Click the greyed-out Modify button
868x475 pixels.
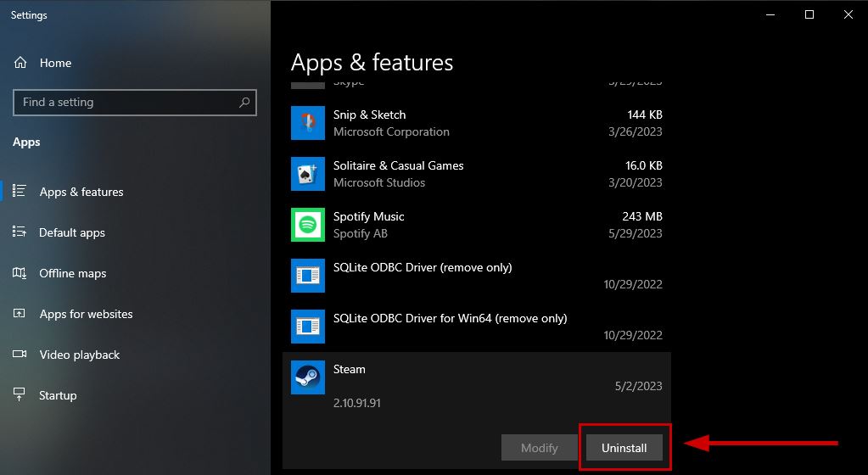coord(539,448)
